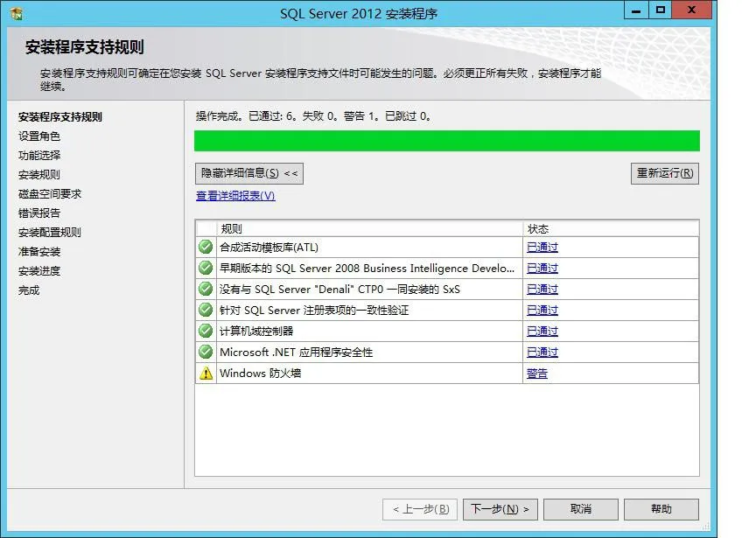Screen dimensions: 756x538
Task: Select 功能选择 in the left sidebar
Action: [x=41, y=155]
